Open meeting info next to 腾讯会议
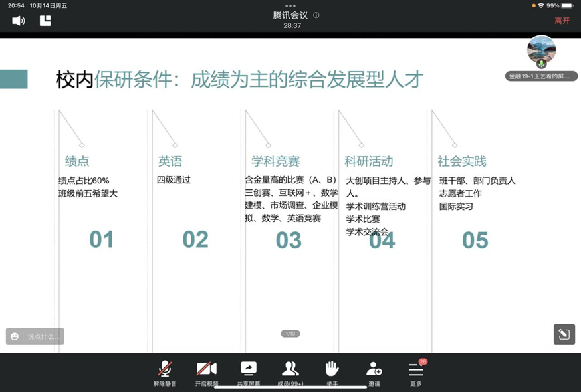 [x=316, y=15]
